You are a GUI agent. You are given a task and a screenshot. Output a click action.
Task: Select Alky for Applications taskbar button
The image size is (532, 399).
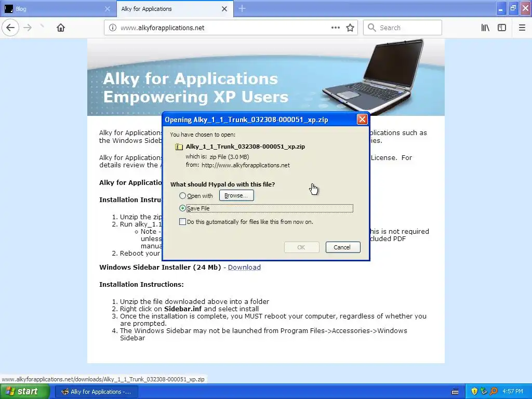click(x=96, y=392)
